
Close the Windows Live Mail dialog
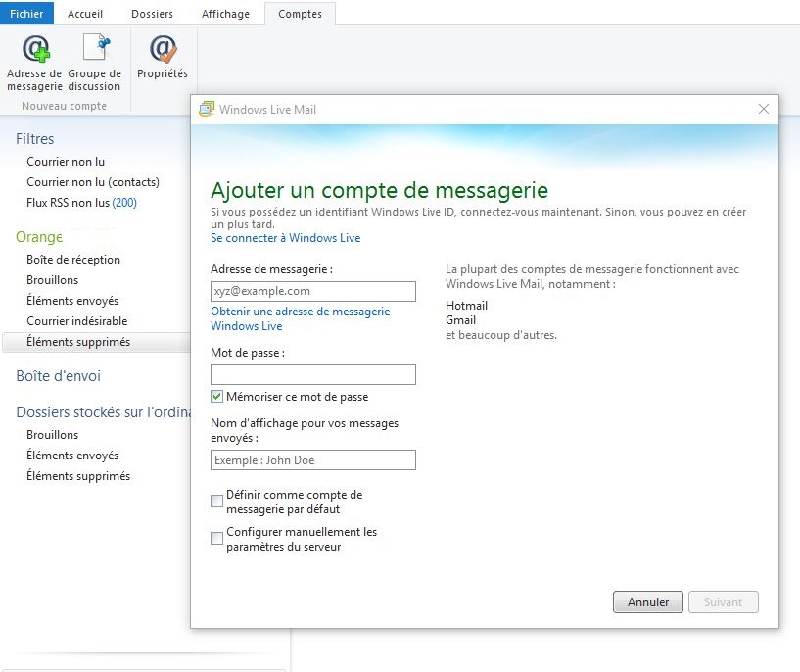(x=763, y=109)
